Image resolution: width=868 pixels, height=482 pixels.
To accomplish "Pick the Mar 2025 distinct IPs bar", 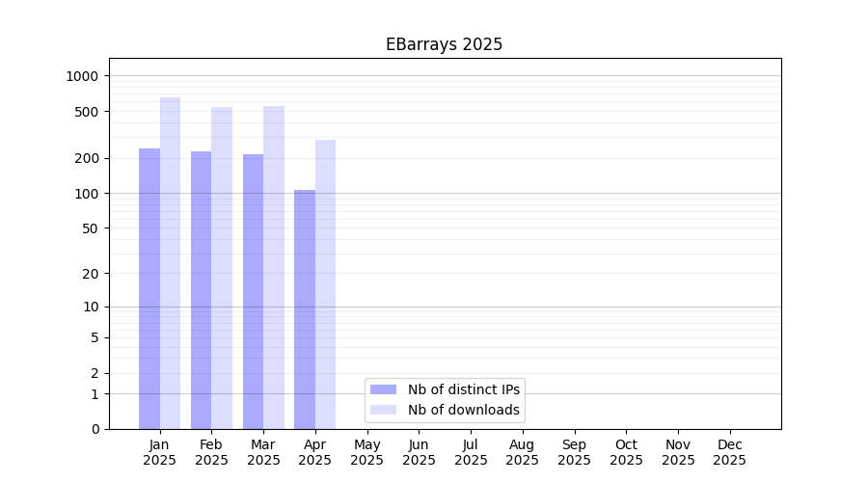I will coord(253,292).
